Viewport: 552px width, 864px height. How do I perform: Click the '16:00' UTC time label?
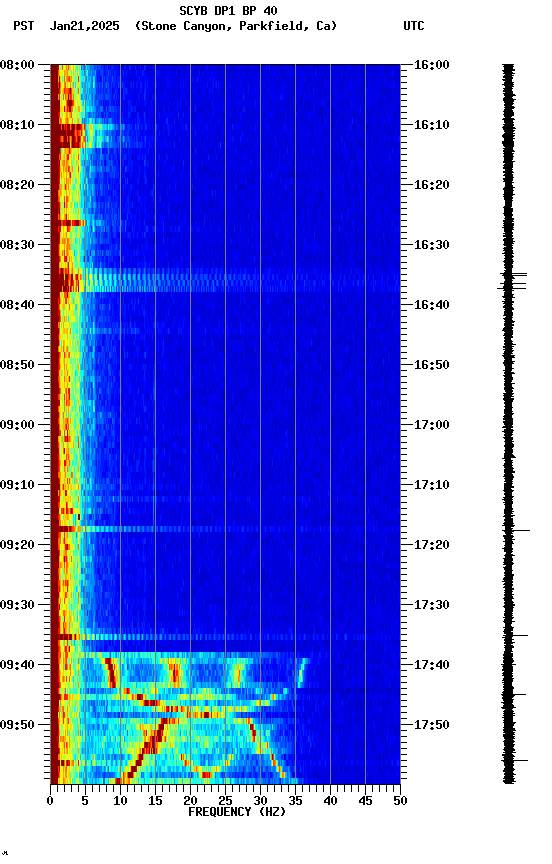[x=431, y=65]
